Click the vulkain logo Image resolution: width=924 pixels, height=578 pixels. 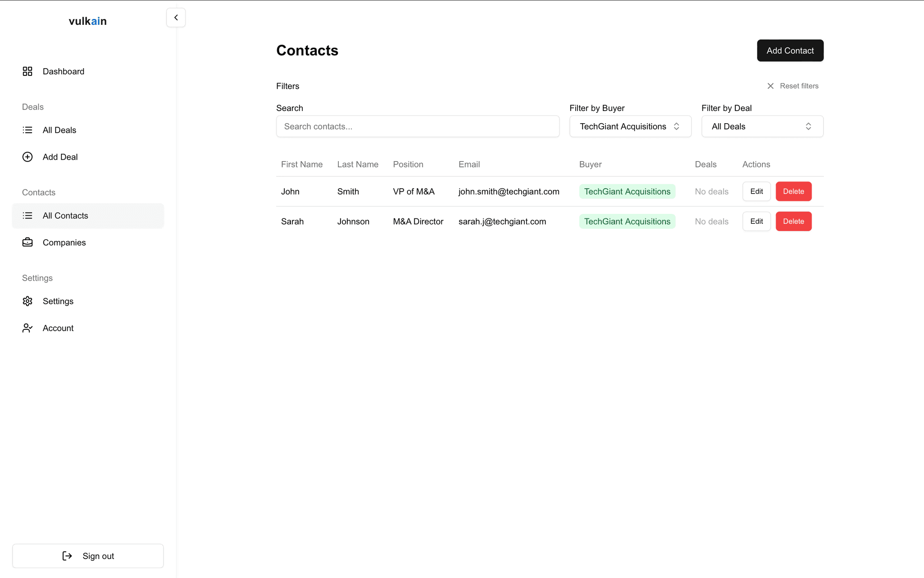pos(88,21)
